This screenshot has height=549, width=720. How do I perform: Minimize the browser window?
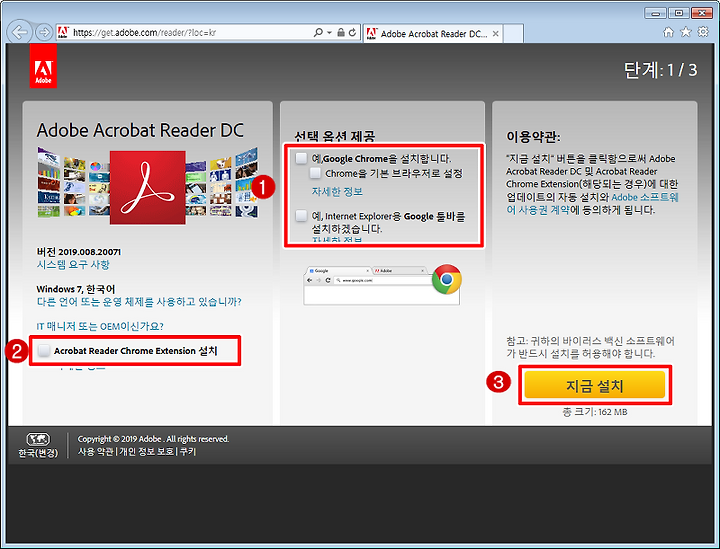(x=655, y=13)
